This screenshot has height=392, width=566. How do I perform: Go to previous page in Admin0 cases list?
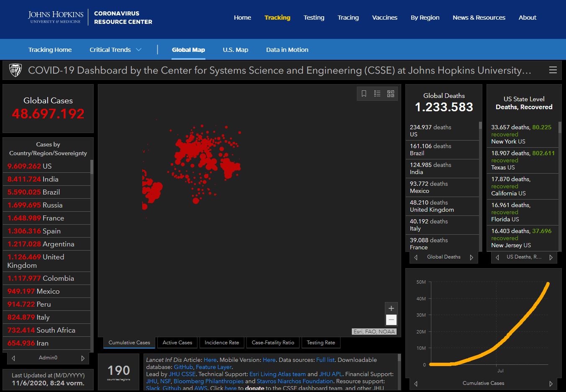[13, 358]
